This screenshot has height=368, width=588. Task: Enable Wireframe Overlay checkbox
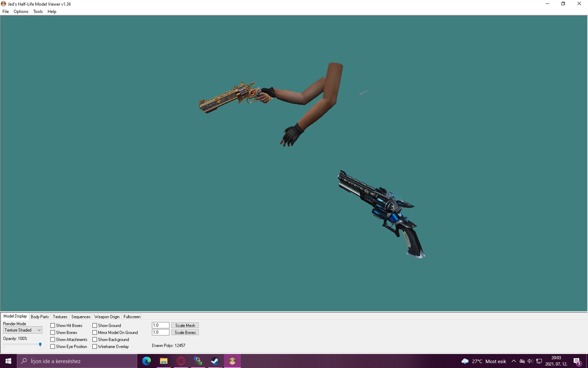[x=95, y=347]
